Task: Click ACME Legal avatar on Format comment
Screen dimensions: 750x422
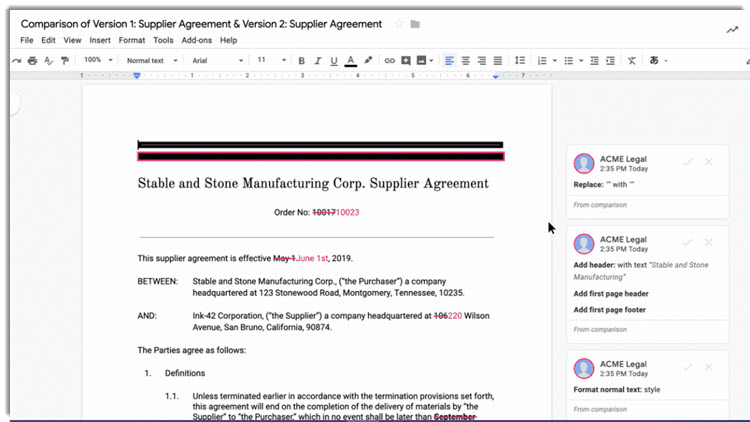Action: click(x=584, y=368)
